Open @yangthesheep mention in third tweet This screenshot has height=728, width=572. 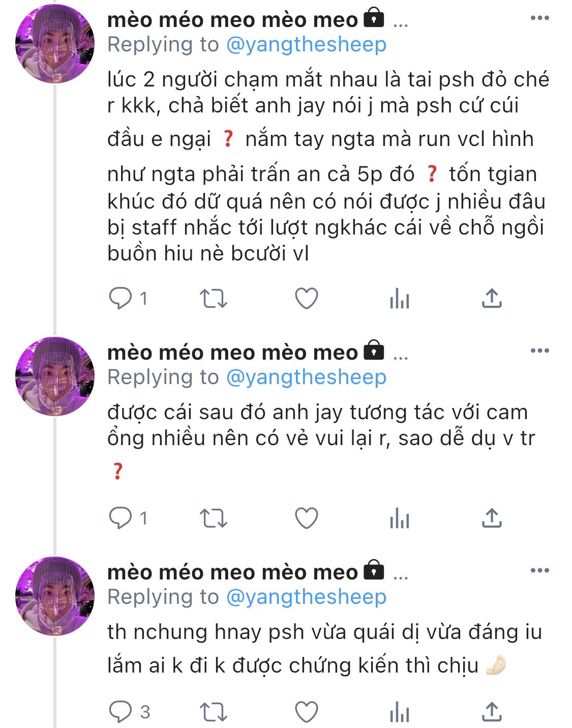pyautogui.click(x=306, y=597)
